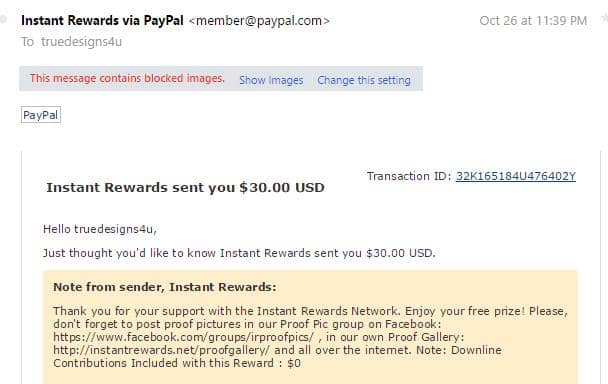Click the member@paypal.com sender address
Viewport: 608px width, 384px height.
(259, 21)
